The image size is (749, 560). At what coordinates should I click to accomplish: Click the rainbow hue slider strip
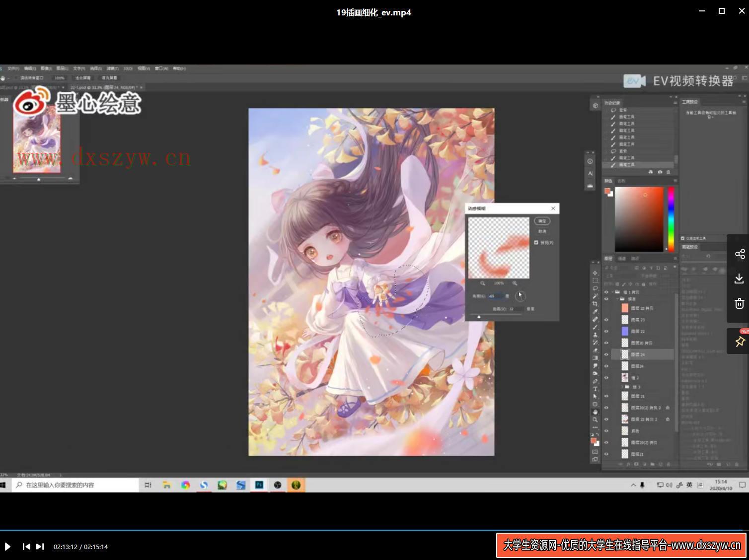coord(671,219)
